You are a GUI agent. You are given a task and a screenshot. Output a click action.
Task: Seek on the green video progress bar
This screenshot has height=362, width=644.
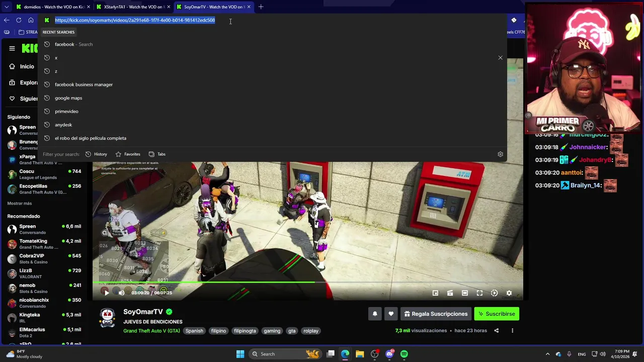[x=307, y=282]
